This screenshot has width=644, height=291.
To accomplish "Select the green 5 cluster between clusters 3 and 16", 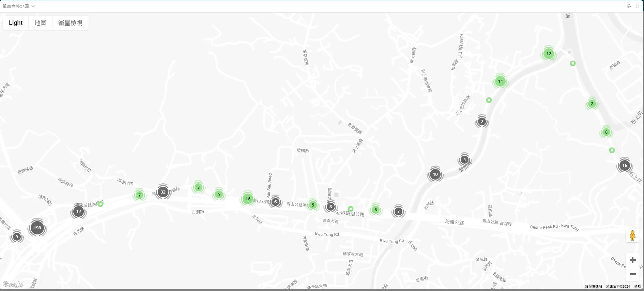I will point(219,195).
